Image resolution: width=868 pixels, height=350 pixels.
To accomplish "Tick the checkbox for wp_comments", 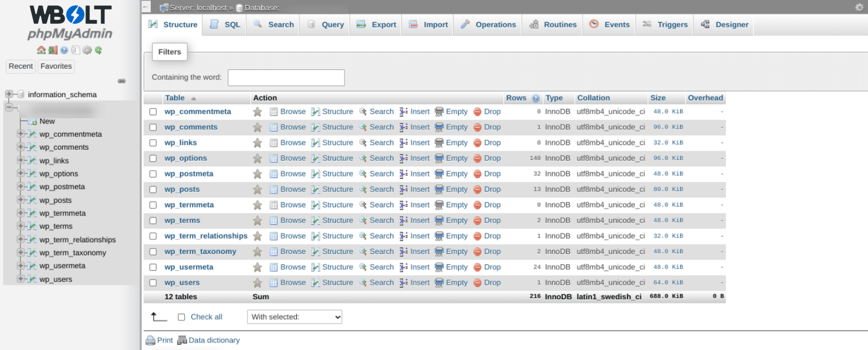I will pos(153,128).
